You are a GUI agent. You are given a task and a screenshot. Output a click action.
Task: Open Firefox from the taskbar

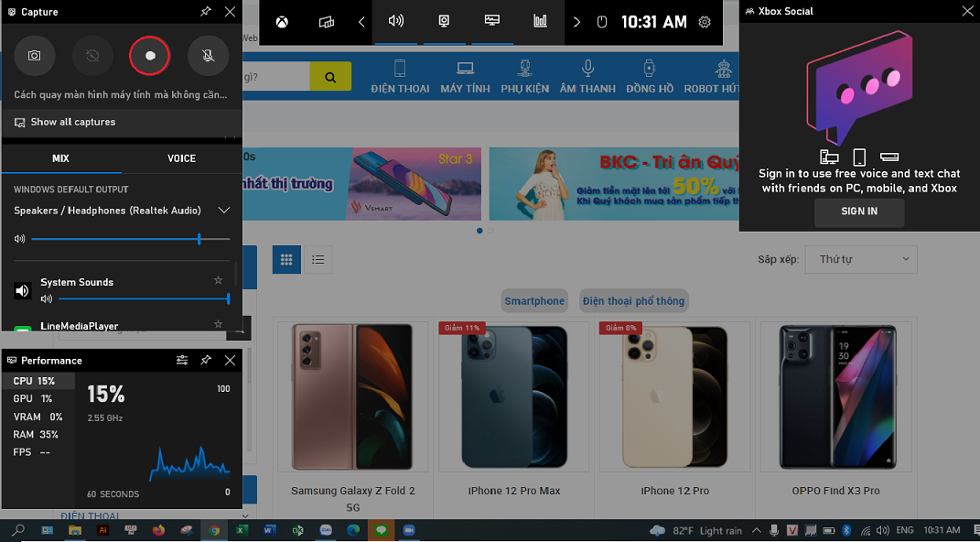click(158, 530)
